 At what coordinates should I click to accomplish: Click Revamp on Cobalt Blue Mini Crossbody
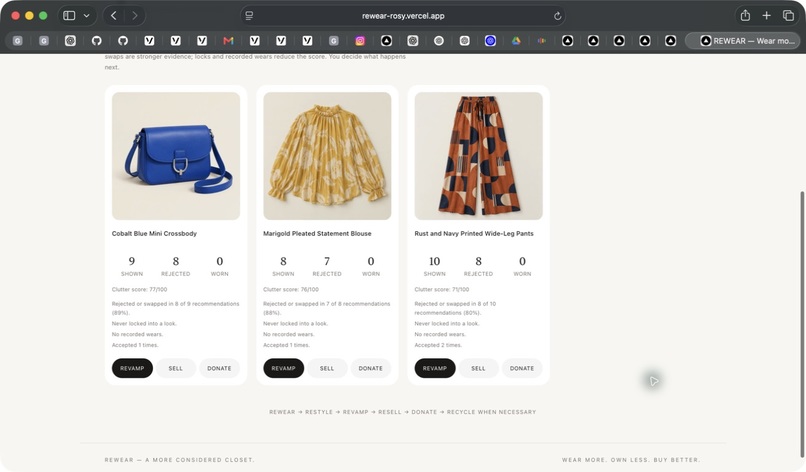tap(132, 368)
